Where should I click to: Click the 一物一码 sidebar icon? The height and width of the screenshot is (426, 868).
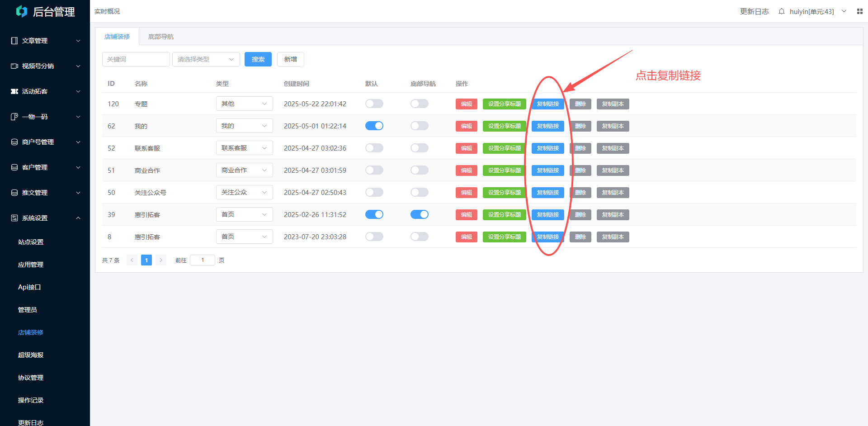click(x=14, y=117)
